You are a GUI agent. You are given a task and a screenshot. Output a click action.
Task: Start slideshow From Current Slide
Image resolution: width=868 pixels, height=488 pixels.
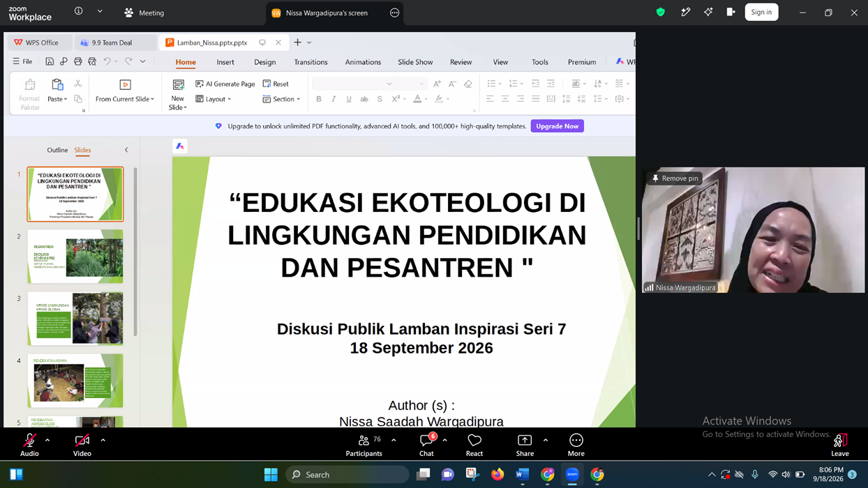(125, 92)
